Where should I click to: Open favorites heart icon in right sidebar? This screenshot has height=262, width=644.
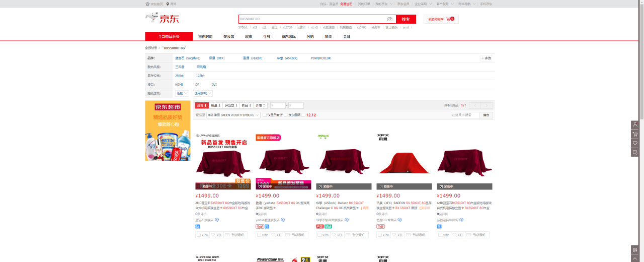(635, 143)
